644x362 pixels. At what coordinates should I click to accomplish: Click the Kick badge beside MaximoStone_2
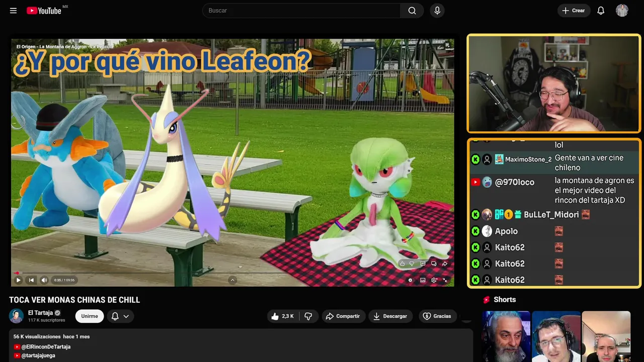(475, 159)
